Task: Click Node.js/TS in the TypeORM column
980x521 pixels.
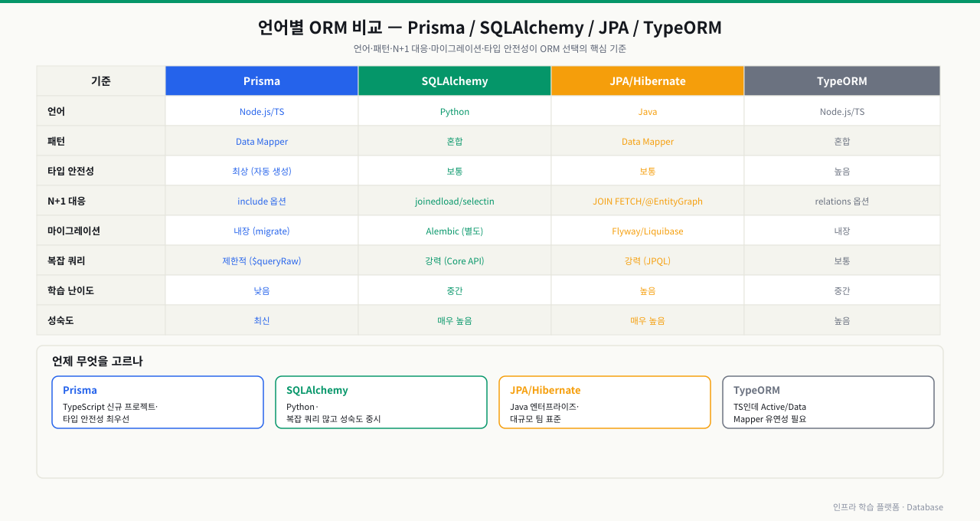Action: (x=842, y=111)
